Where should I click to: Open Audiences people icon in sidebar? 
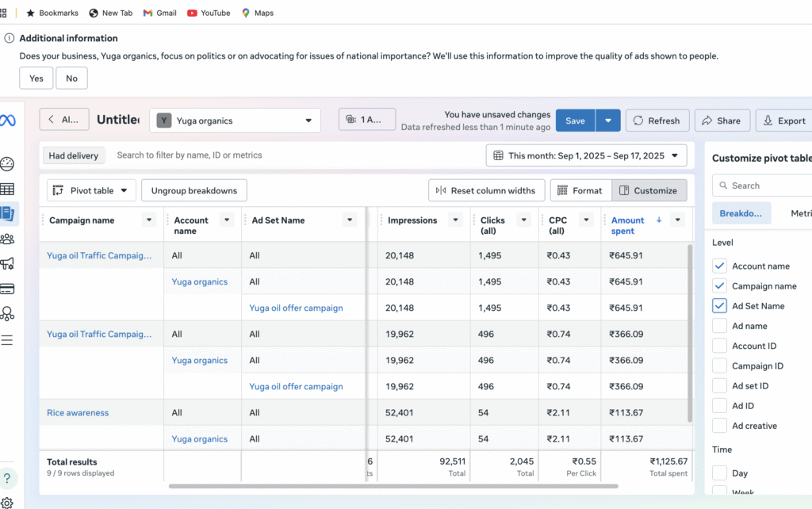point(7,239)
